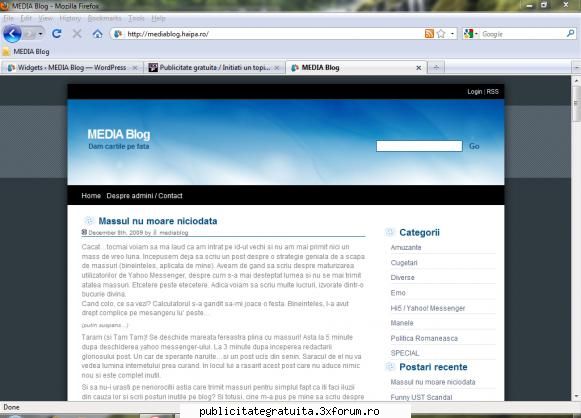Image resolution: width=581 pixels, height=418 pixels.
Task: Open the MEDIA Blog bookmark toolbar item
Action: 26,52
